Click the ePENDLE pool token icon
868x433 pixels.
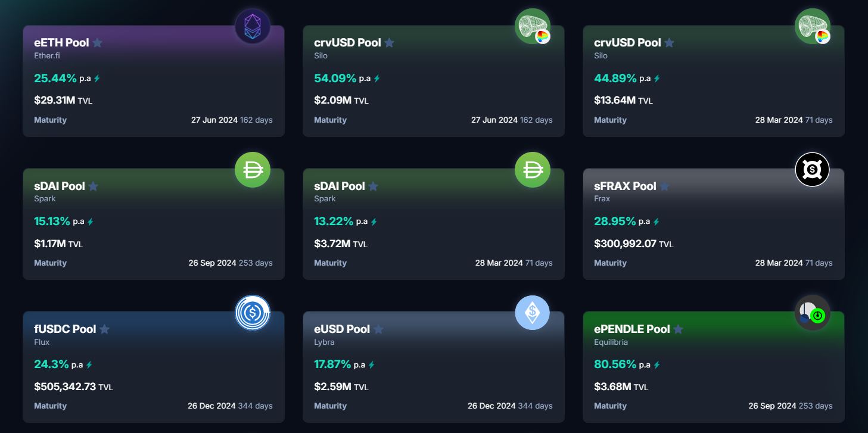pos(813,313)
